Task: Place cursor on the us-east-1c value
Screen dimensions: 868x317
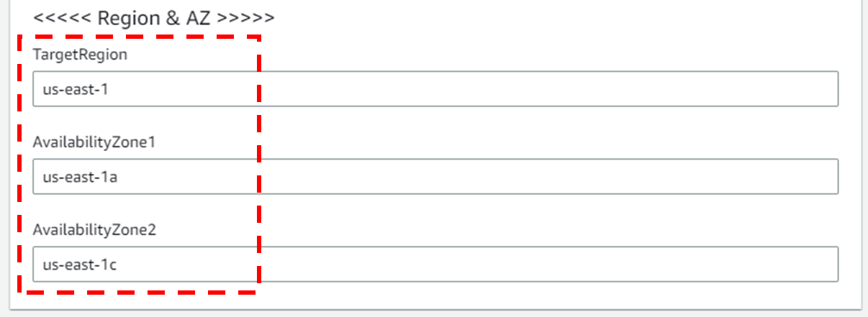Action: pos(79,265)
